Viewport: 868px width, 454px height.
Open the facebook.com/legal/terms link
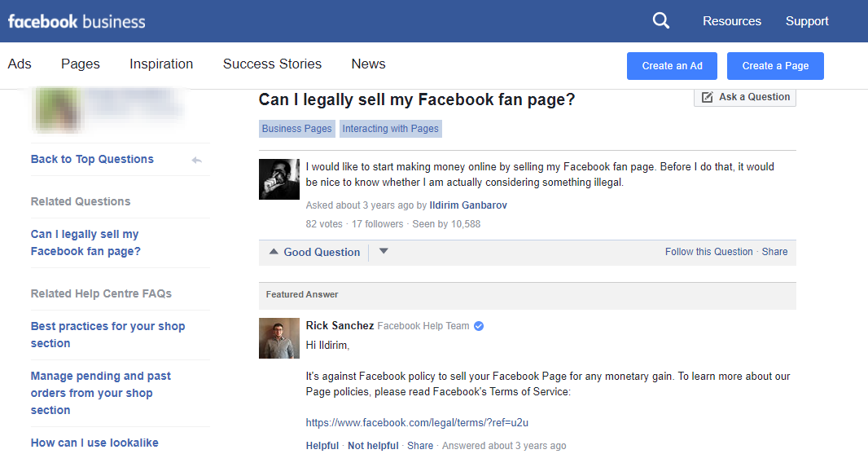point(417,422)
